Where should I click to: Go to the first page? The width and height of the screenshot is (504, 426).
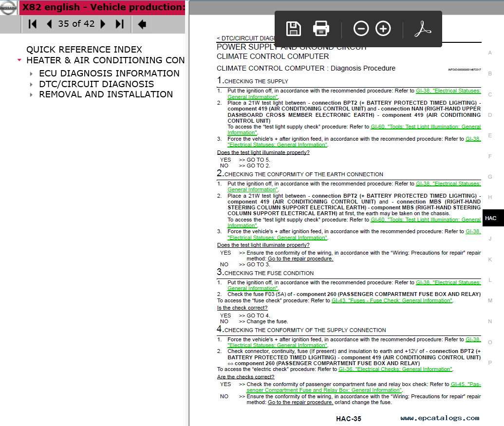tap(33, 24)
